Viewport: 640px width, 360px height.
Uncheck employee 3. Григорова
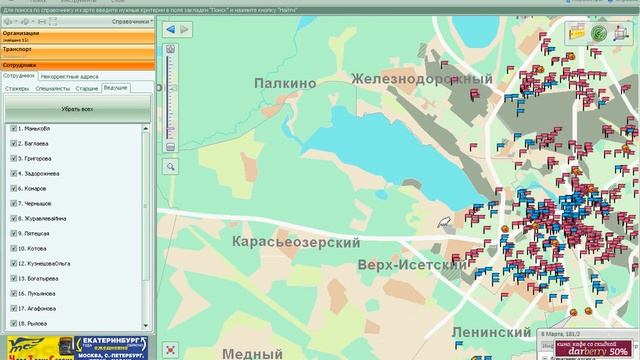13,158
